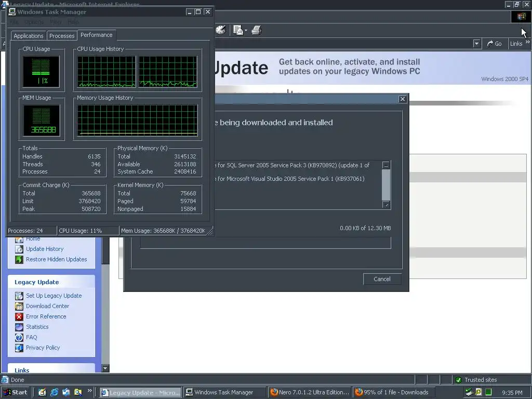Click the CPU Usage gauge showing 11%
532x399 pixels.
click(41, 72)
